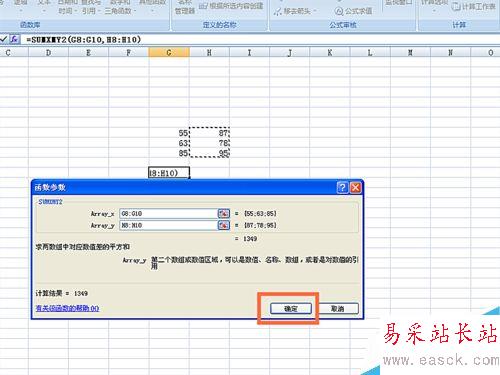Screen dimensions: 500x375
Task: Click the active cell showing 8:H10)
Action: point(169,173)
